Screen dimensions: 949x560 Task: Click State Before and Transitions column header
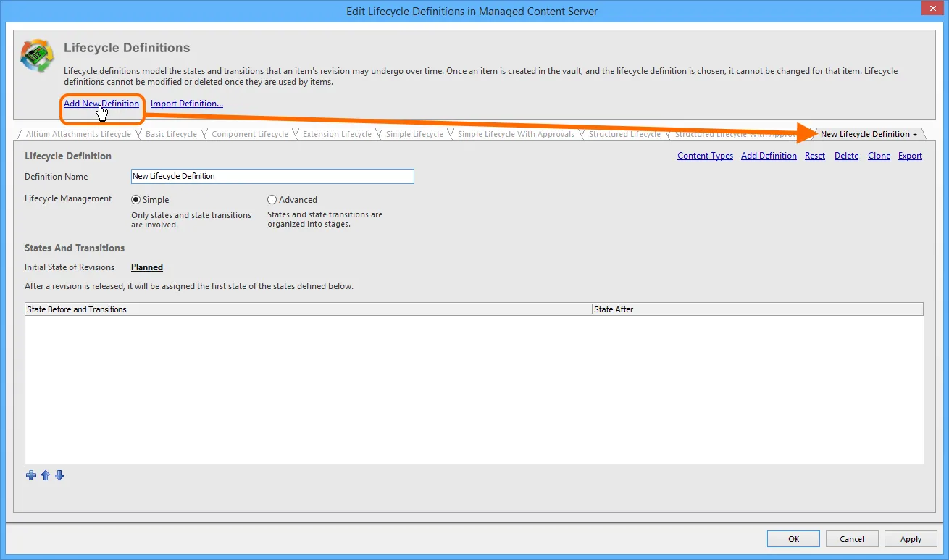click(x=309, y=309)
